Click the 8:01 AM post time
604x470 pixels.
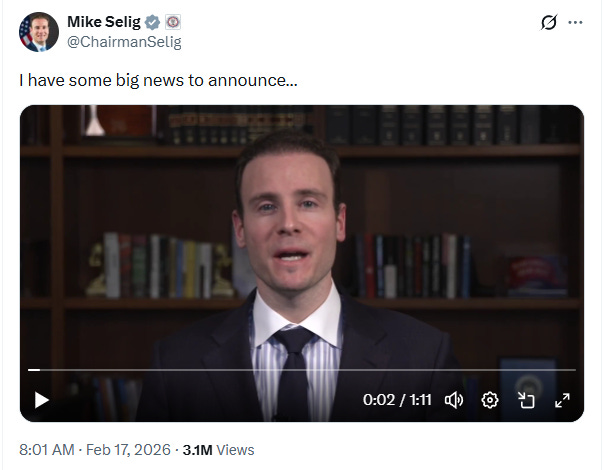pyautogui.click(x=47, y=450)
